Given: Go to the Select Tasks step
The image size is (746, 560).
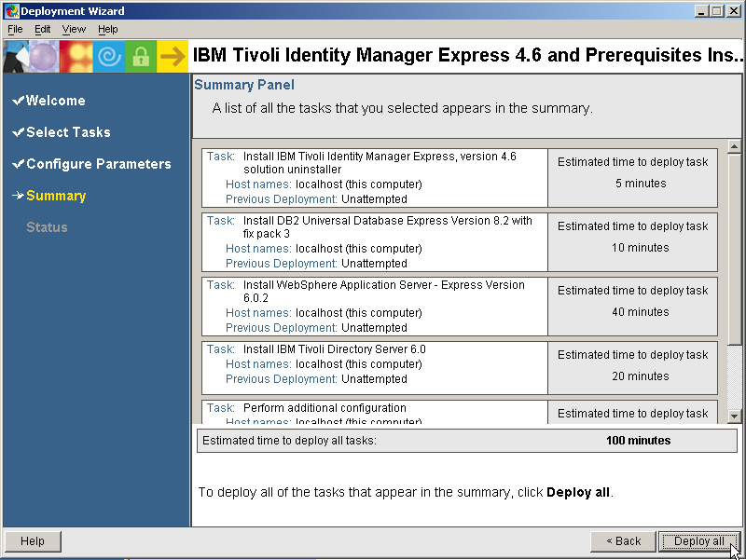Looking at the screenshot, I should pyautogui.click(x=68, y=132).
